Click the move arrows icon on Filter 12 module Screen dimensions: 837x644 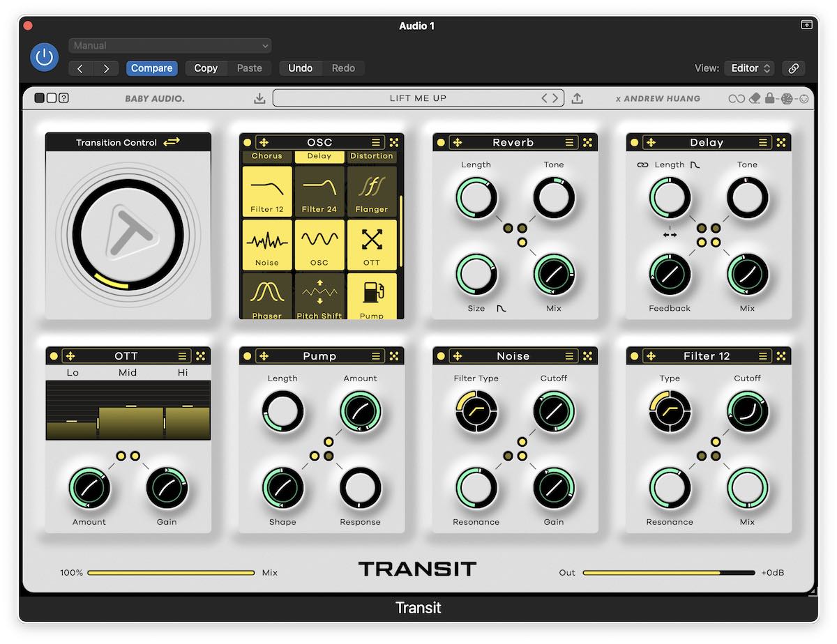pos(651,356)
